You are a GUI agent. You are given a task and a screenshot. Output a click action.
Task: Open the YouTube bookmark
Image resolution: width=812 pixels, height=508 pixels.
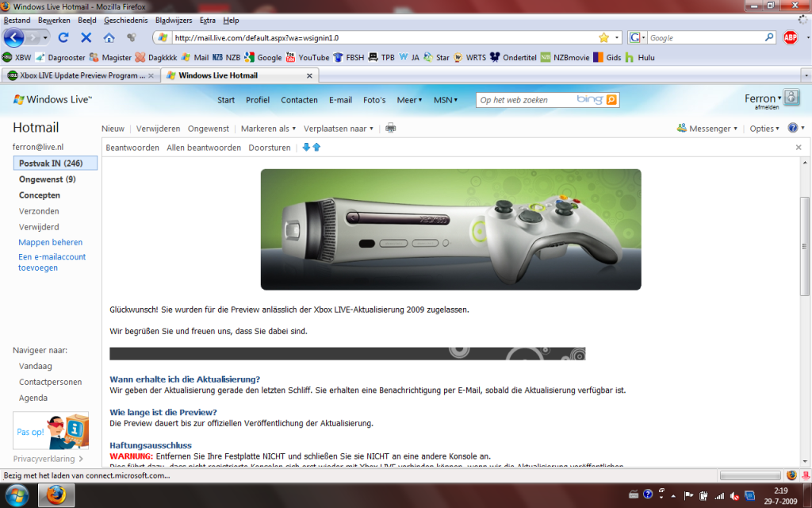[x=308, y=57]
